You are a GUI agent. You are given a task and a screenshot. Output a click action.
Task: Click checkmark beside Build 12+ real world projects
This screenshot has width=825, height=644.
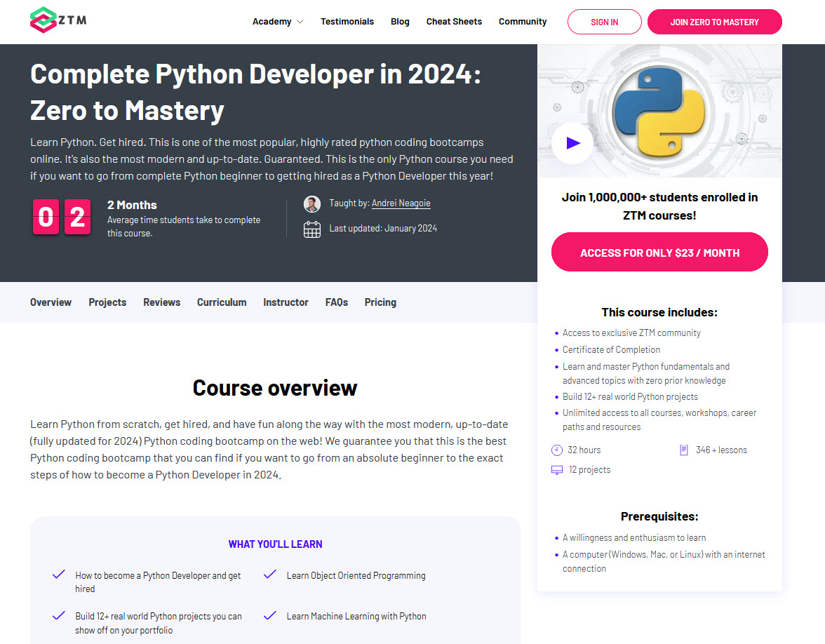pyautogui.click(x=59, y=615)
